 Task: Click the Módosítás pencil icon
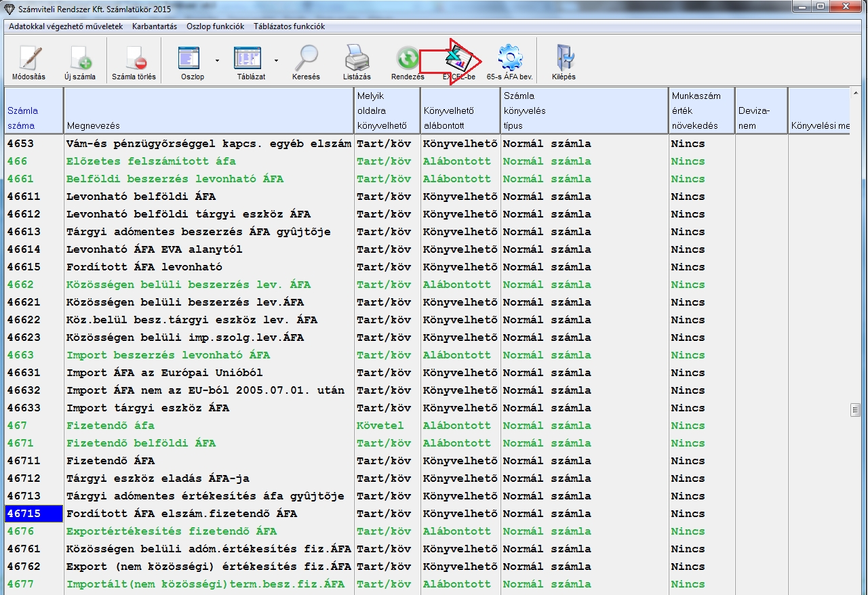(28, 60)
